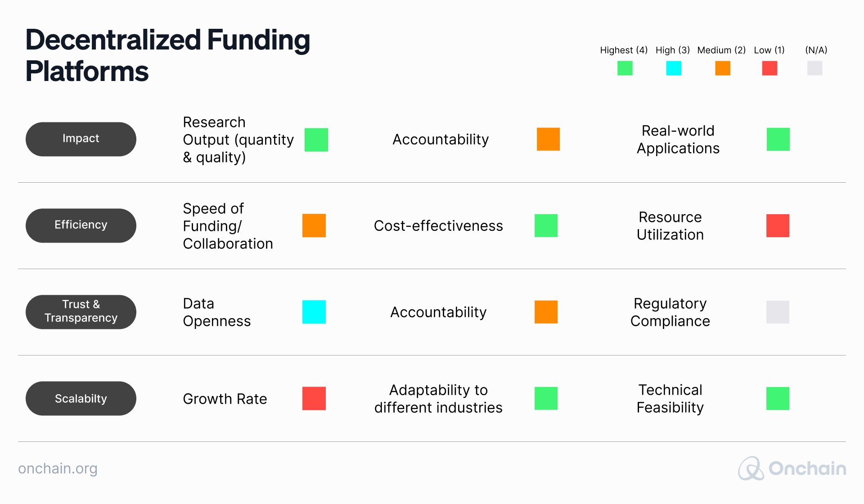Screen dimensions: 864x504
Task: Click the green Highest (4) legend swatch
Action: [x=625, y=68]
